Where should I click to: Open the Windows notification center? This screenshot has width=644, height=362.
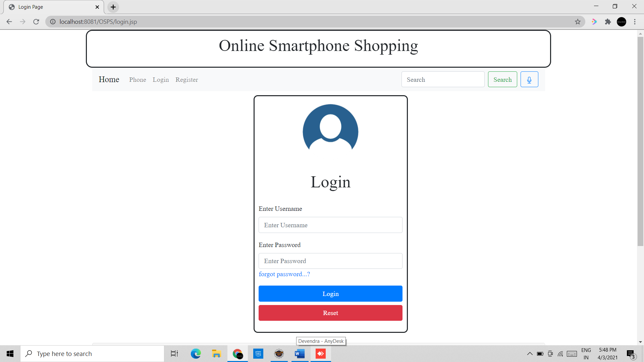coord(631,354)
